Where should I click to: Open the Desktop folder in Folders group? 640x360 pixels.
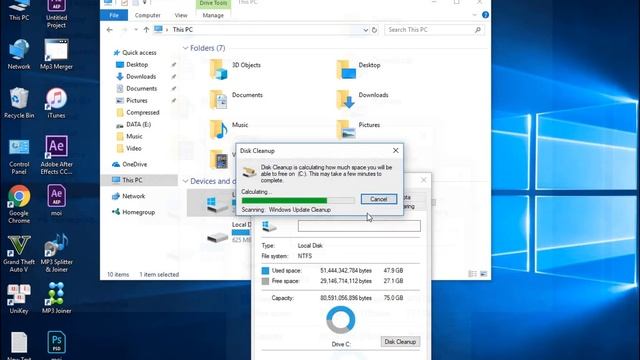(x=358, y=69)
